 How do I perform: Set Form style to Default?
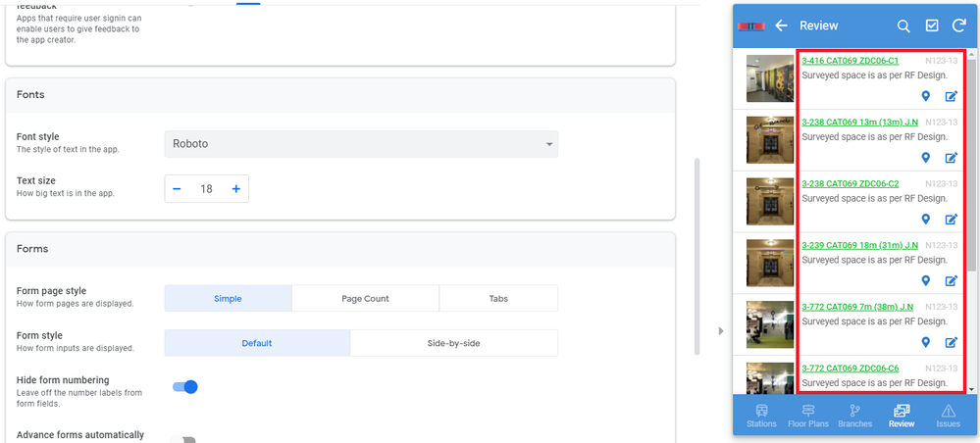pyautogui.click(x=257, y=342)
